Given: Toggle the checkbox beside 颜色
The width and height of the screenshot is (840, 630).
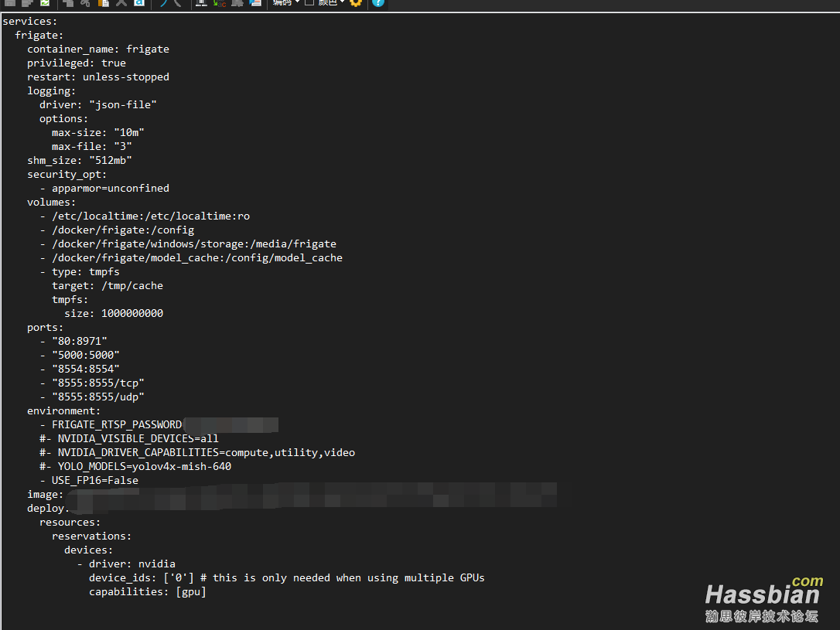Looking at the screenshot, I should pos(309,2).
